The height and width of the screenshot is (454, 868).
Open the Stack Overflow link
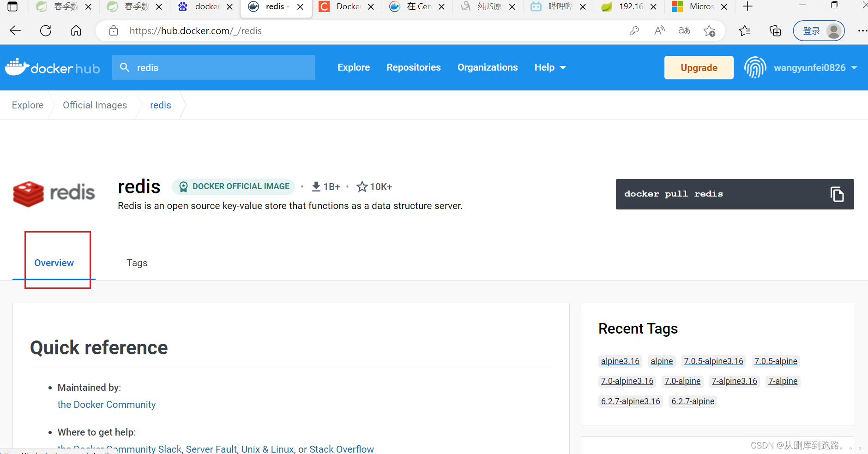[x=342, y=449]
